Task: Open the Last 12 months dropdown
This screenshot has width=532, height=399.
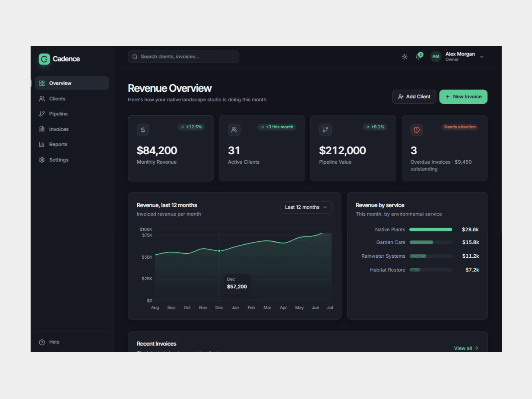Action: (x=306, y=207)
